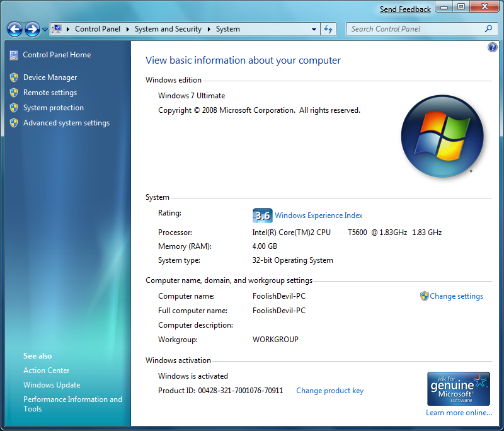The width and height of the screenshot is (504, 431).
Task: Open System and Security breadcrumb
Action: [168, 29]
